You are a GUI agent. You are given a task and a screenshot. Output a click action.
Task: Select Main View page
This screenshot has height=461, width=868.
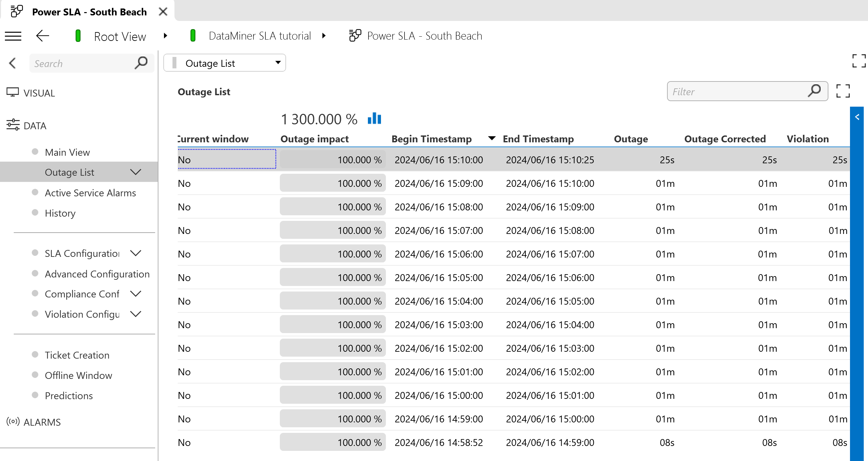(67, 152)
